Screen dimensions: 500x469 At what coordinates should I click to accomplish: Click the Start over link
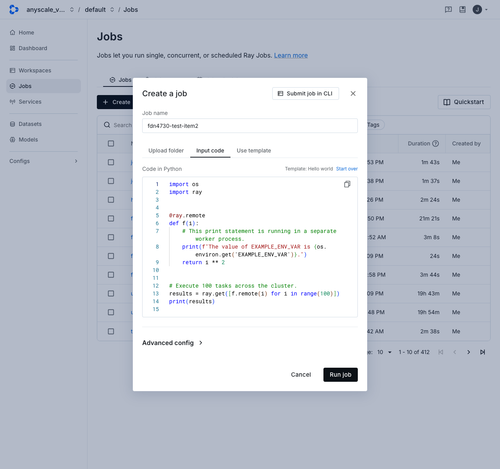click(347, 169)
